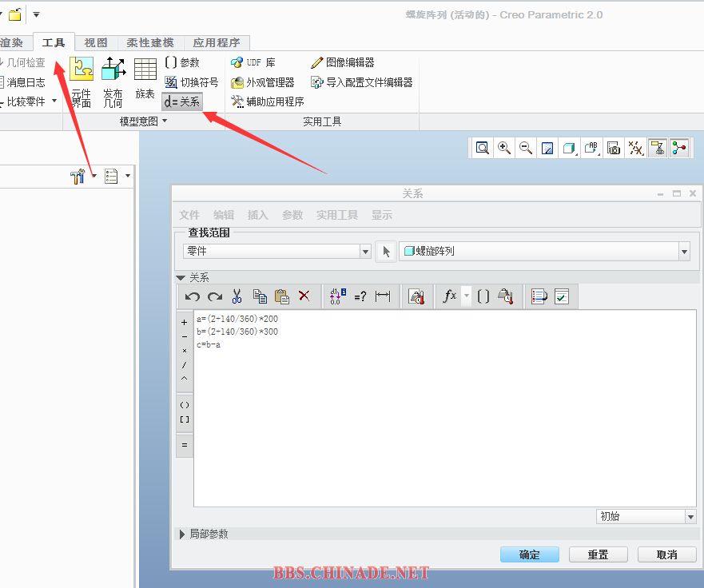The width and height of the screenshot is (704, 588).
Task: Cut selected relation text with scissors icon
Action: (237, 296)
